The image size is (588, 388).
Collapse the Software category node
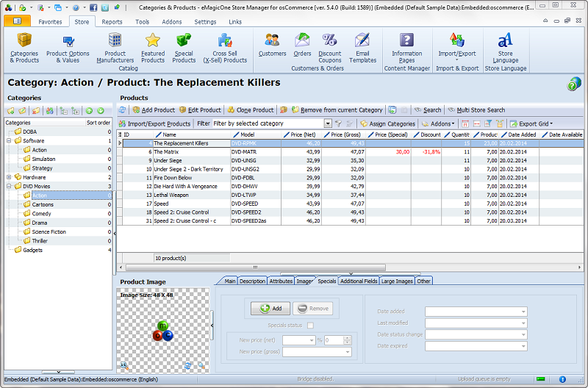(x=9, y=141)
